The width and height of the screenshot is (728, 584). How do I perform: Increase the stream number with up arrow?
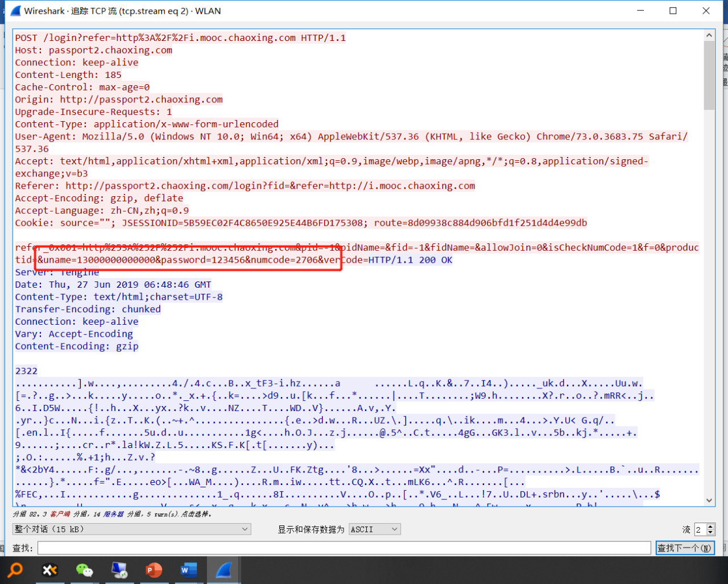click(710, 527)
